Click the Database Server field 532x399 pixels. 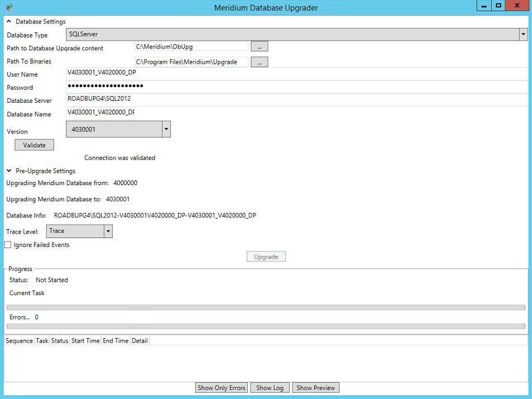pos(297,99)
